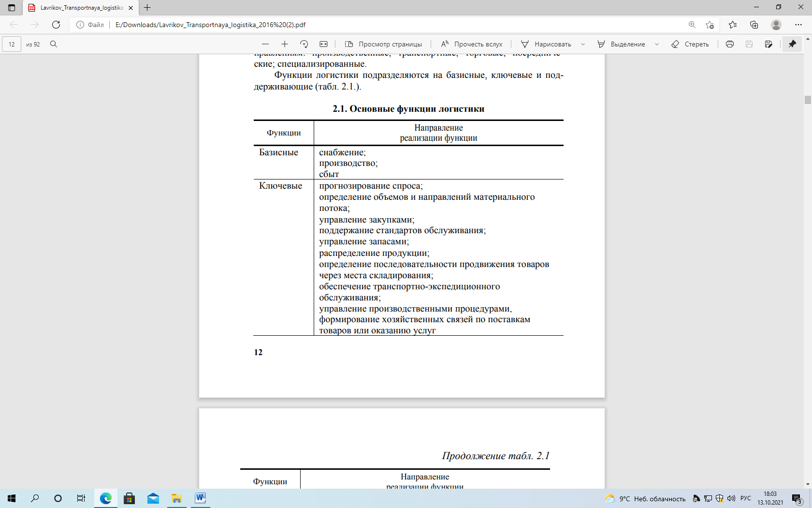The width and height of the screenshot is (812, 508).
Task: Close the Lavrikov_Transportnaya_logistika tab
Action: point(130,8)
